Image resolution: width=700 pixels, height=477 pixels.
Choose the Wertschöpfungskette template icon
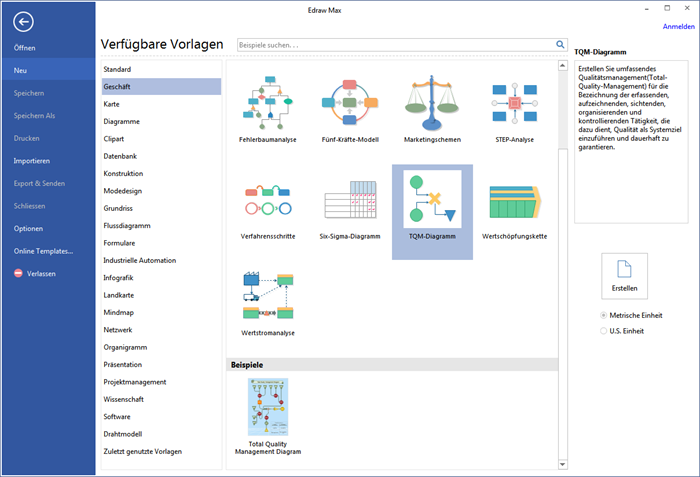[x=515, y=202]
